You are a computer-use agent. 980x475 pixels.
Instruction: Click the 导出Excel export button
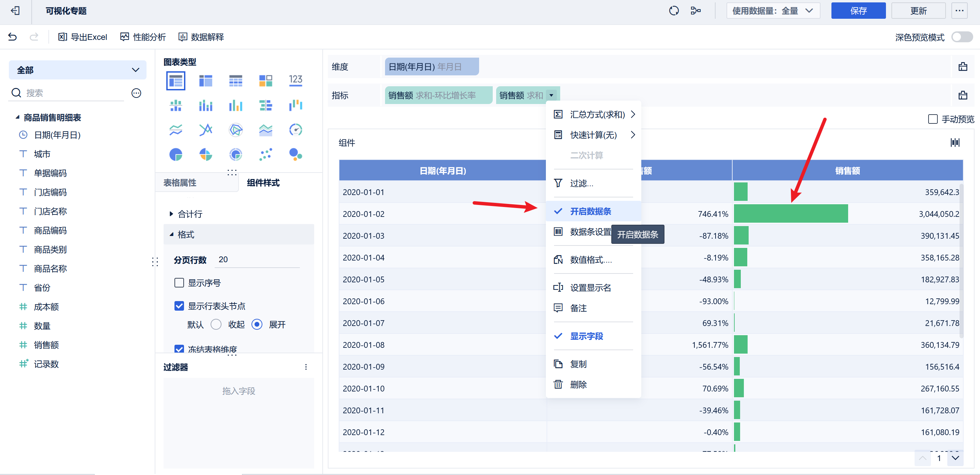(x=82, y=37)
